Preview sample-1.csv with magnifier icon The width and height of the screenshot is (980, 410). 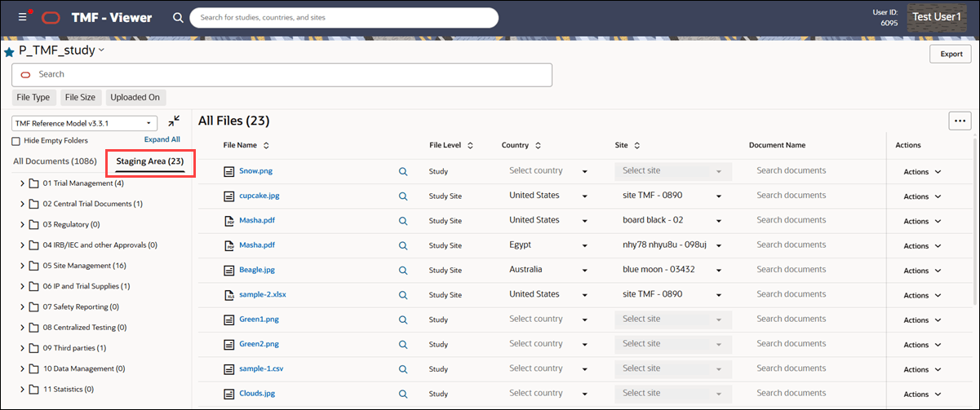click(x=403, y=368)
